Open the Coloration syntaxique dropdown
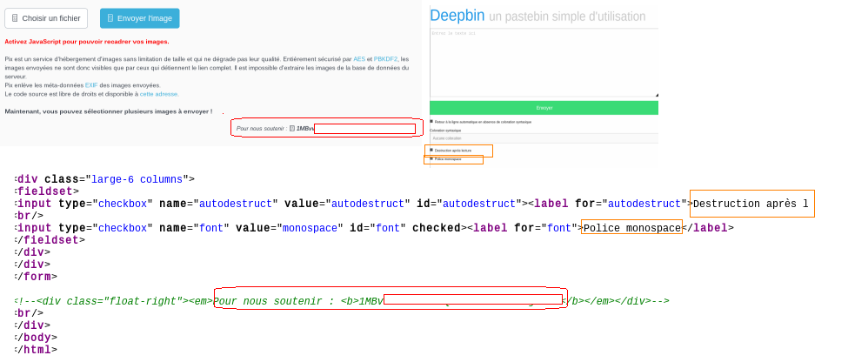868x362 pixels. click(x=544, y=138)
